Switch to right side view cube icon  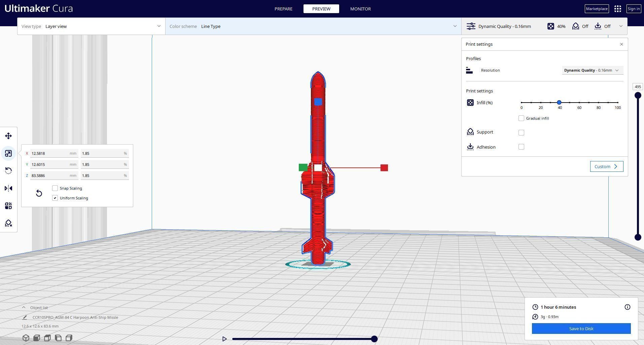coord(69,338)
